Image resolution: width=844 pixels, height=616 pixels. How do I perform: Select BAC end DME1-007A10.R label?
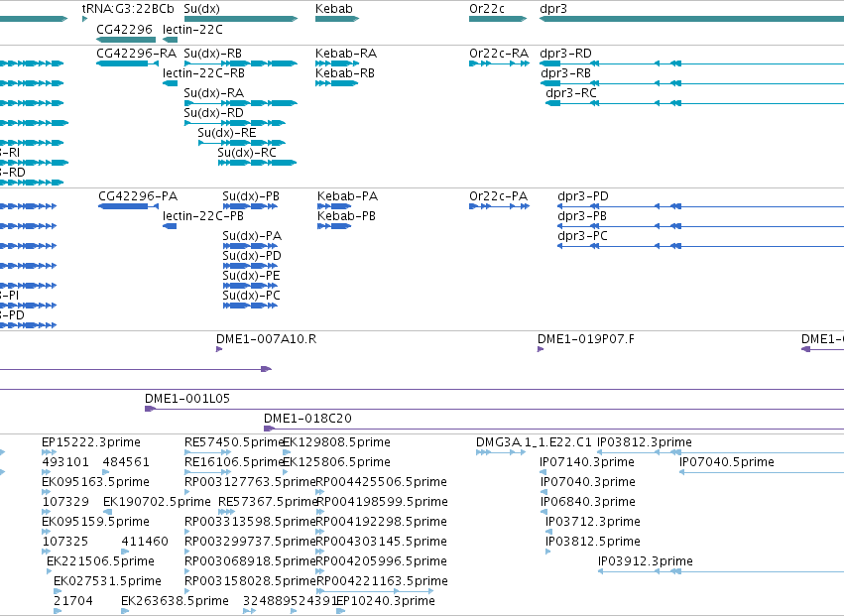point(267,339)
